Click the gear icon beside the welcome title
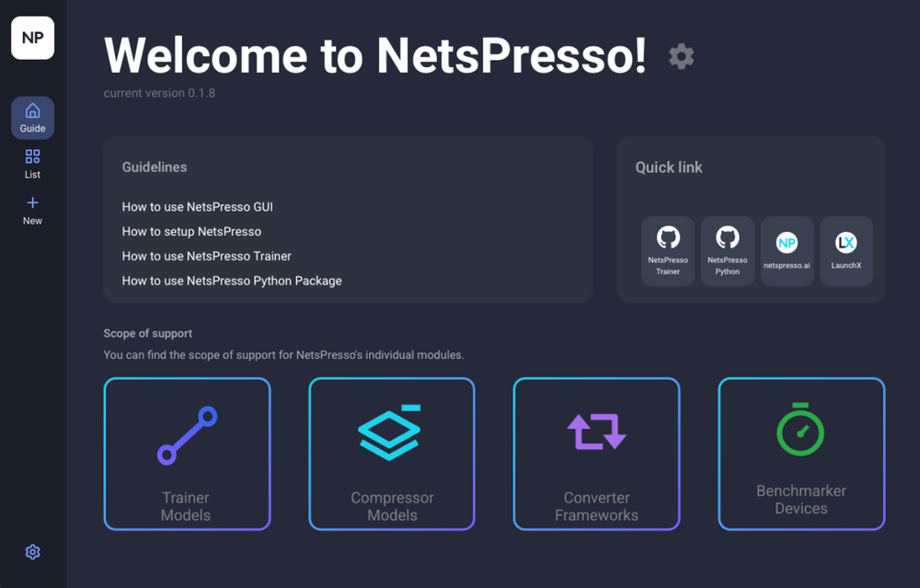The height and width of the screenshot is (588, 920). click(681, 56)
